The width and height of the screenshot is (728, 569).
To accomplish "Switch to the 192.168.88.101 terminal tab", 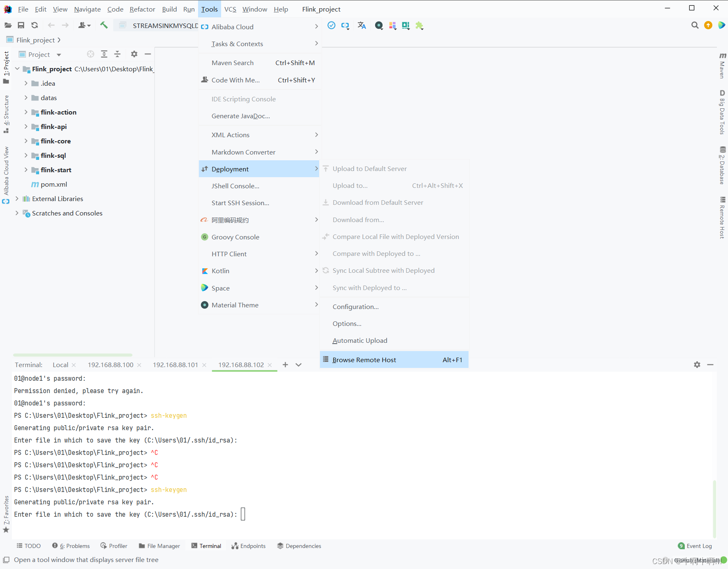I will tap(175, 365).
